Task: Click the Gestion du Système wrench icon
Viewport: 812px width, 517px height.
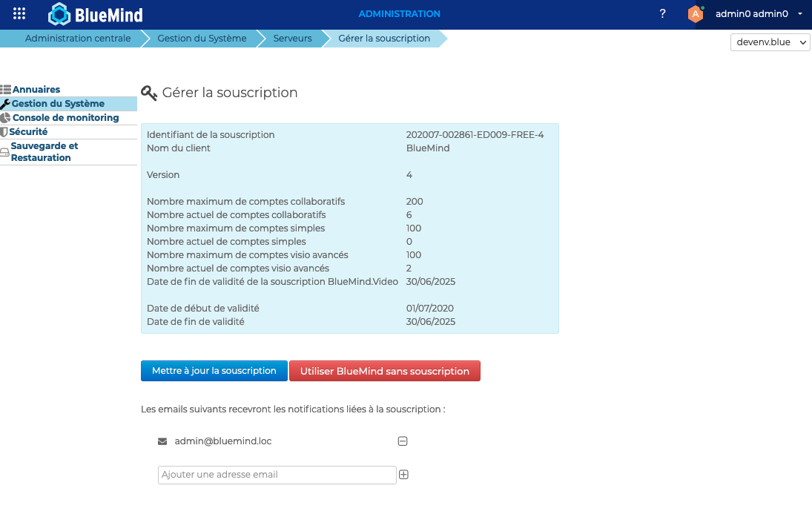Action: (5, 104)
